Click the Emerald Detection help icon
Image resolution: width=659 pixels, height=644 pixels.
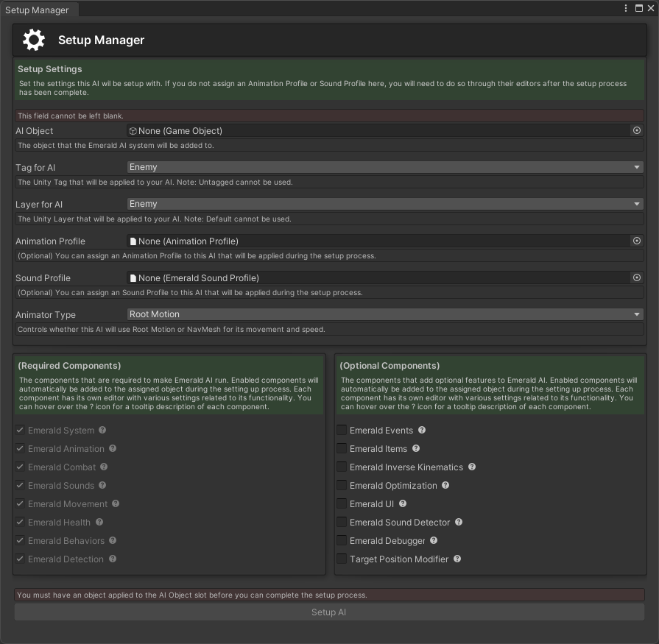coord(113,559)
